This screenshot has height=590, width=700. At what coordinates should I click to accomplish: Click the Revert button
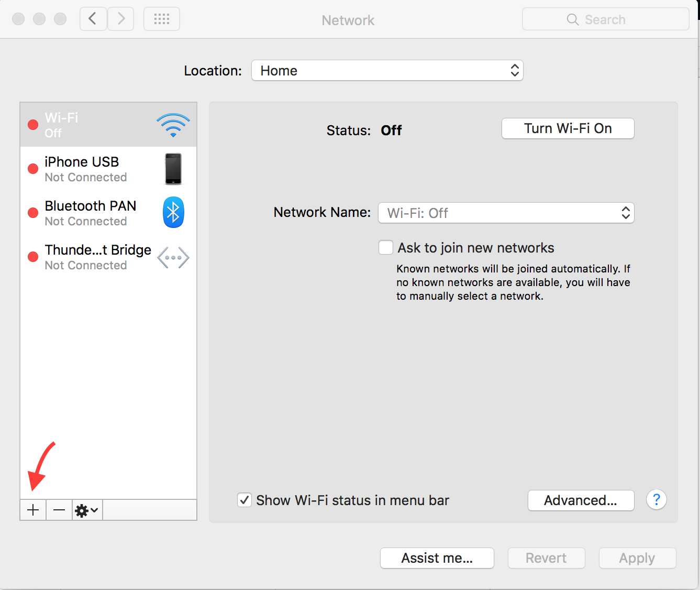click(x=547, y=558)
